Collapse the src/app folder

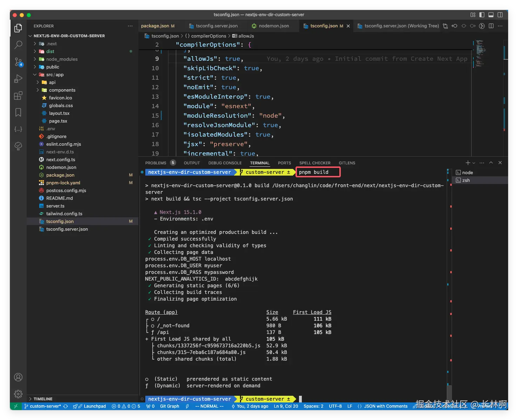click(35, 75)
